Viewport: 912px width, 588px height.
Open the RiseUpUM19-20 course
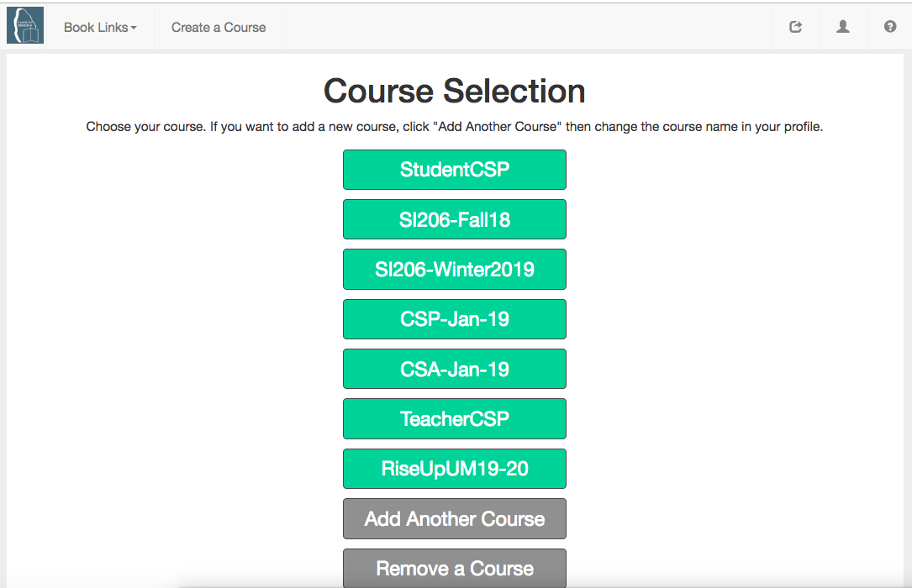click(x=454, y=469)
